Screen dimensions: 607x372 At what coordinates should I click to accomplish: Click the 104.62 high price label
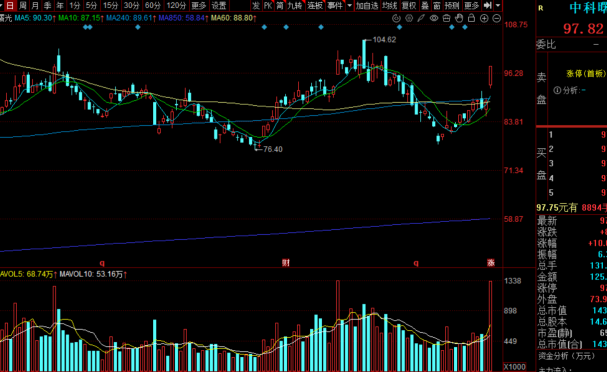pos(384,40)
